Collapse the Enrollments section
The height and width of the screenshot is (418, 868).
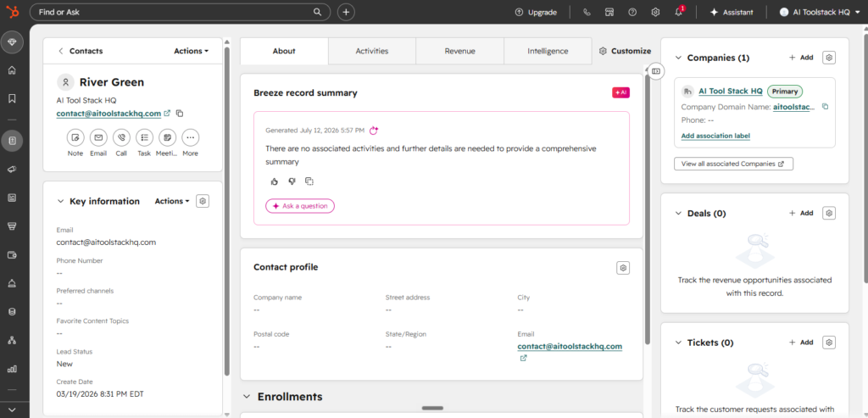(x=247, y=397)
